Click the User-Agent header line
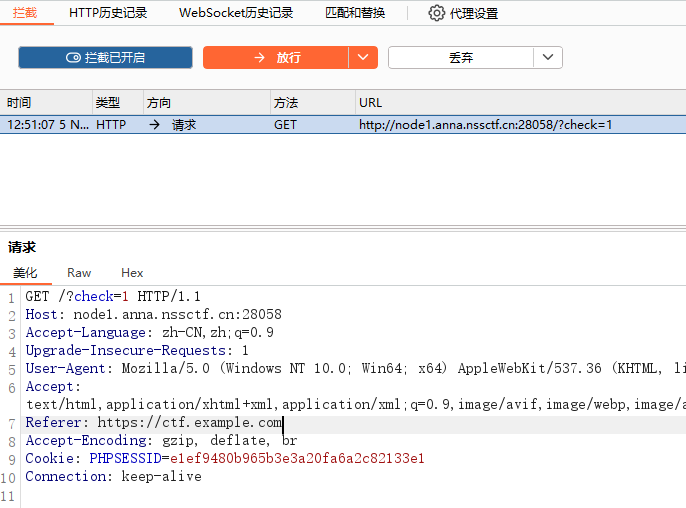Viewport: 686px width, 508px height. coord(355,368)
